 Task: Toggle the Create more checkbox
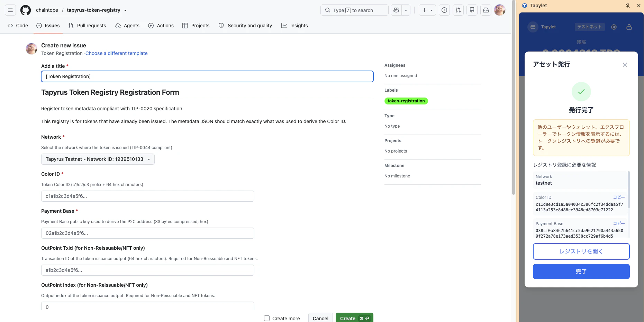(x=267, y=318)
